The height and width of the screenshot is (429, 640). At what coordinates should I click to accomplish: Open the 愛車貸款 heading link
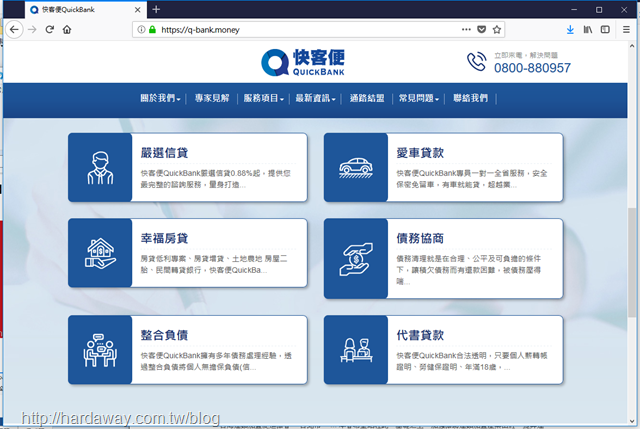point(420,153)
